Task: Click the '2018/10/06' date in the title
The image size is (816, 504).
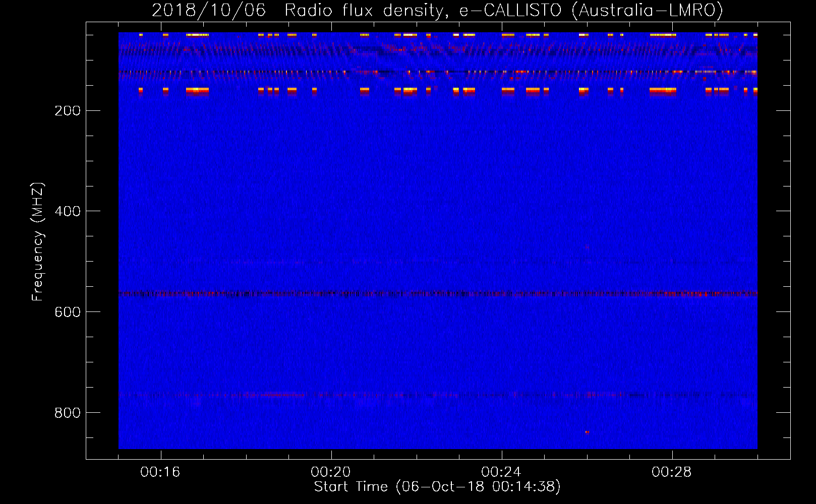Action: coord(209,10)
